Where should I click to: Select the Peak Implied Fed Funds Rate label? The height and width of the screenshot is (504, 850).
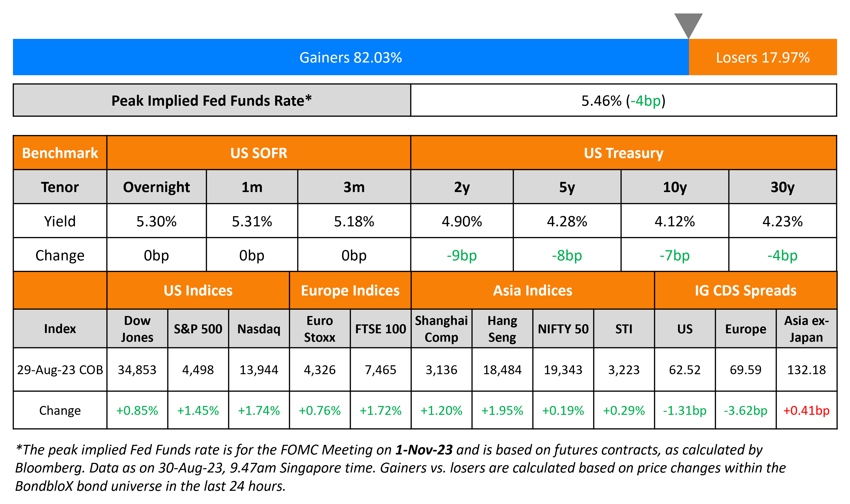[x=212, y=101]
